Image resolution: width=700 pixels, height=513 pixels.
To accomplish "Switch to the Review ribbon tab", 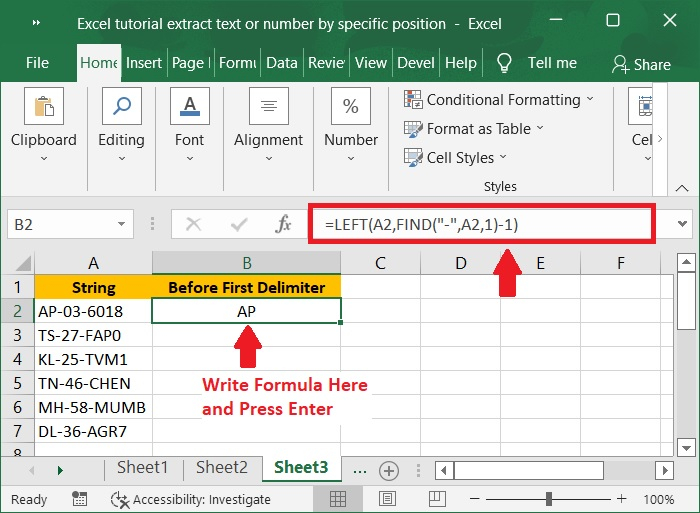I will (x=326, y=63).
